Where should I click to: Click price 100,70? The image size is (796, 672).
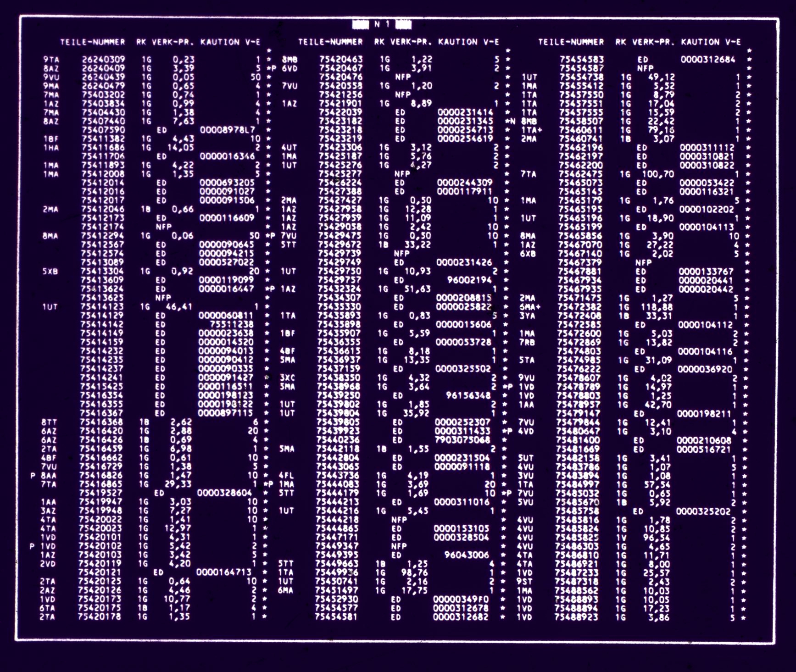tap(658, 174)
